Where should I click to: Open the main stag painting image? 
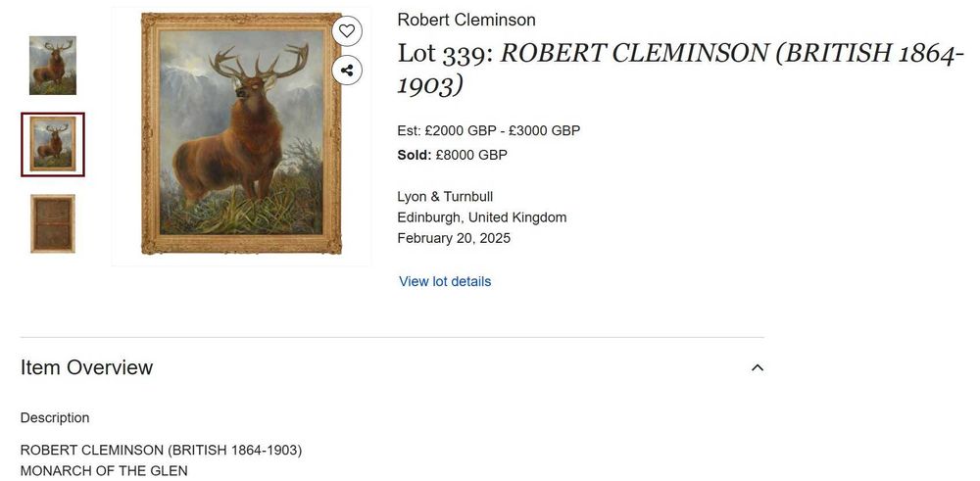click(x=241, y=134)
